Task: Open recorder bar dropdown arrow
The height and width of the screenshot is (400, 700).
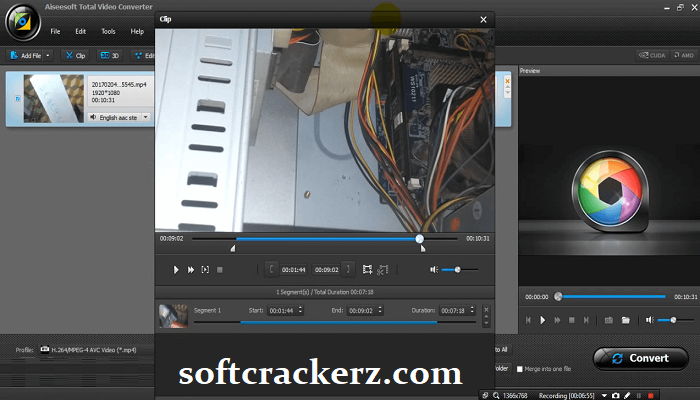Action: pyautogui.click(x=604, y=396)
